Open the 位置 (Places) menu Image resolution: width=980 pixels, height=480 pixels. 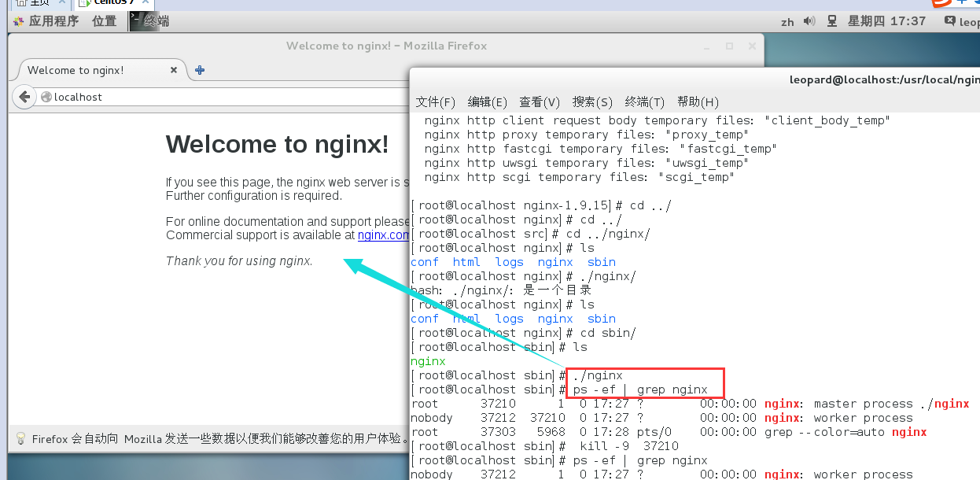104,21
